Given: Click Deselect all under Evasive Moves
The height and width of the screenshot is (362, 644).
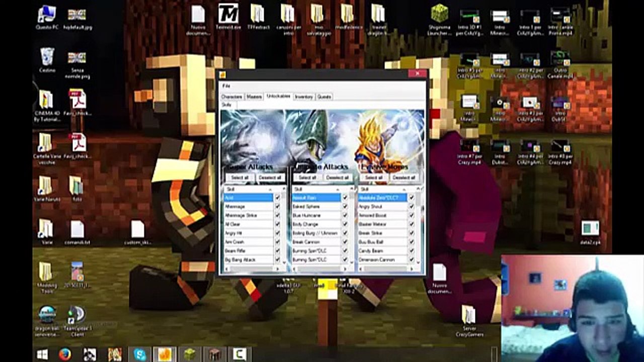Looking at the screenshot, I should point(404,177).
